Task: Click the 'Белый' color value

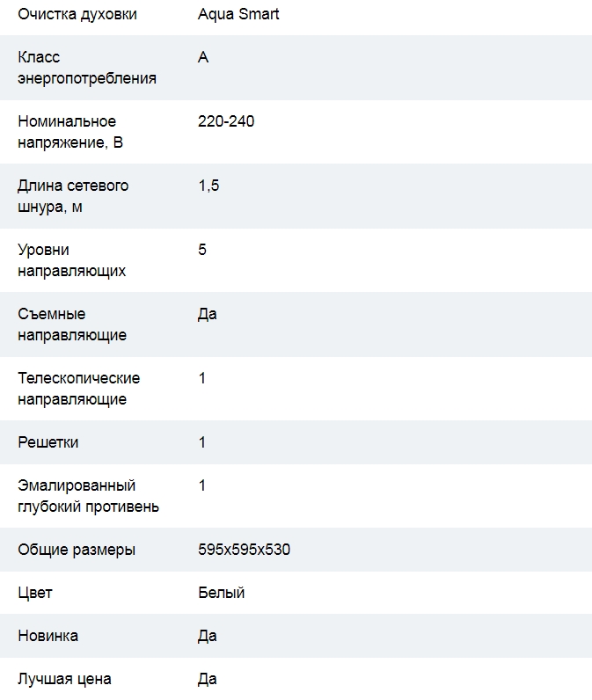Action: click(221, 593)
